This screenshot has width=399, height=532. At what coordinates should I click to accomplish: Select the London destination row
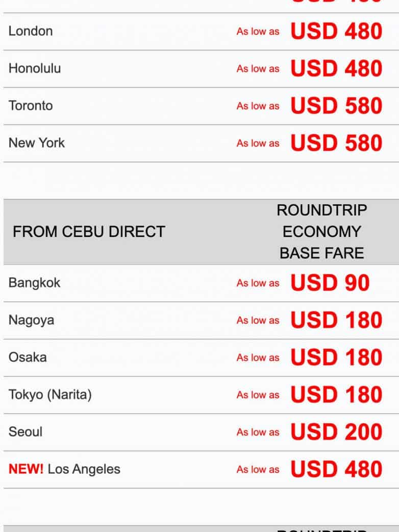click(31, 31)
